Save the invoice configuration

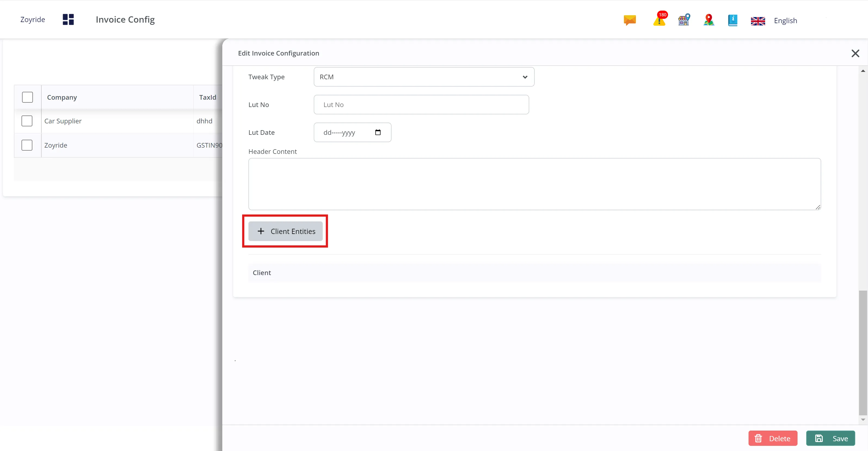click(x=830, y=438)
